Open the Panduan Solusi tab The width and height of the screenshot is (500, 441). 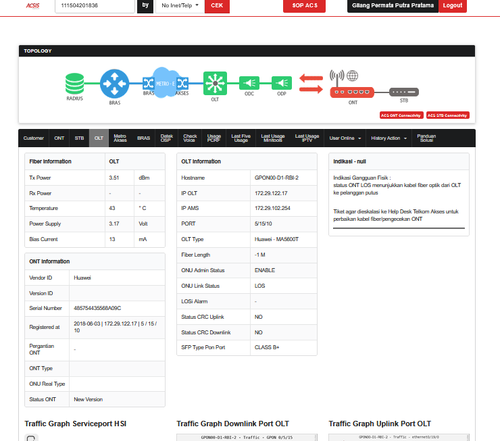click(426, 138)
